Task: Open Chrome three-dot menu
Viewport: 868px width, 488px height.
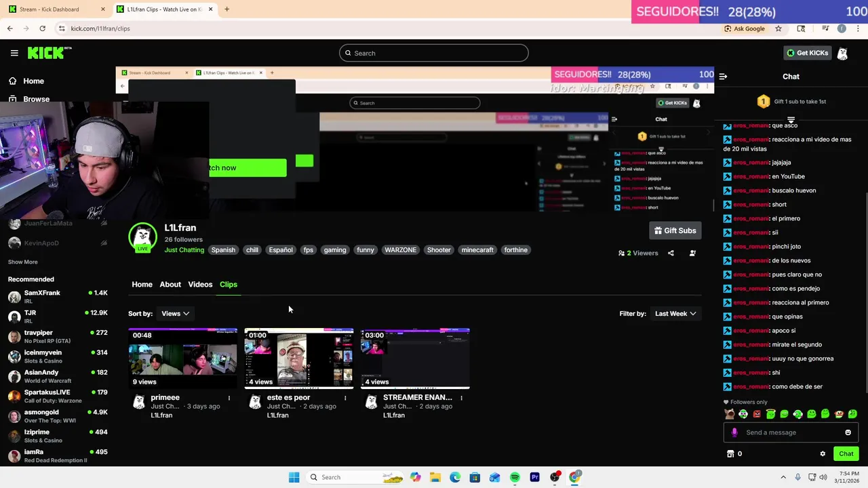Action: click(x=859, y=28)
